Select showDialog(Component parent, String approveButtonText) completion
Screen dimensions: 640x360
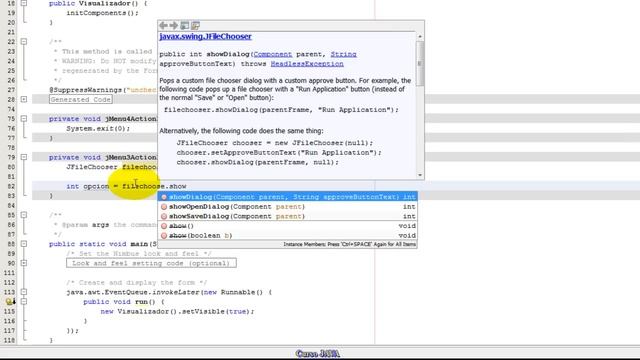287,197
